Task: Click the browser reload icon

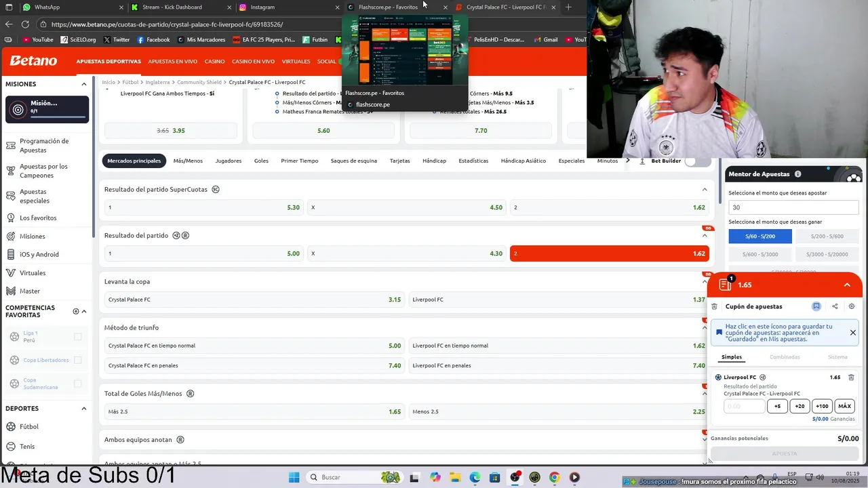Action: coord(25,24)
